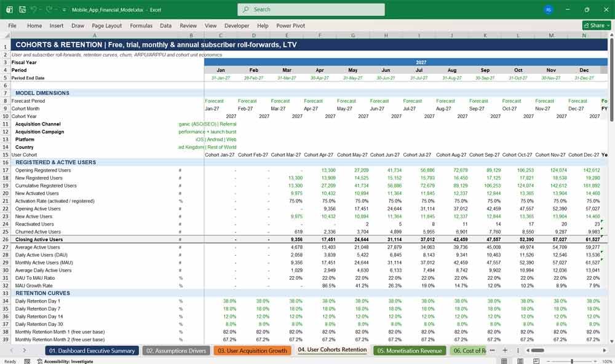Viewport: 615px width, 364px height.
Task: Click horizontal scrollbar right arrow
Action: coord(605,350)
